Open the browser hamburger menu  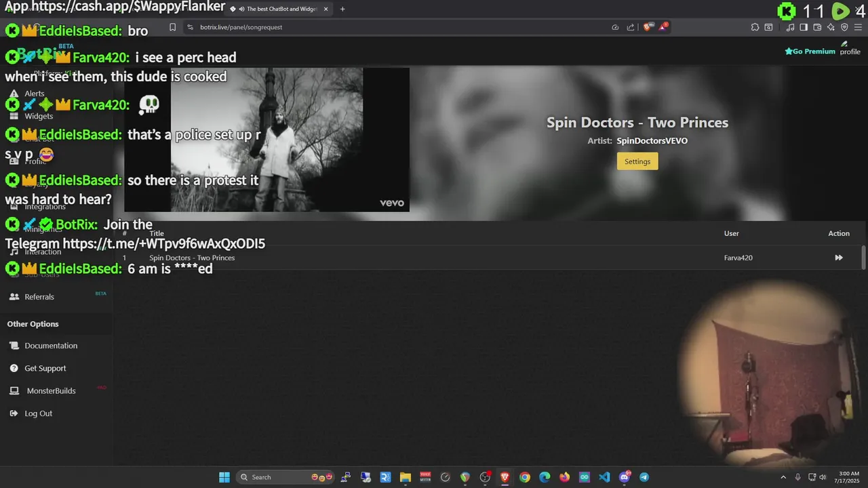(x=858, y=27)
